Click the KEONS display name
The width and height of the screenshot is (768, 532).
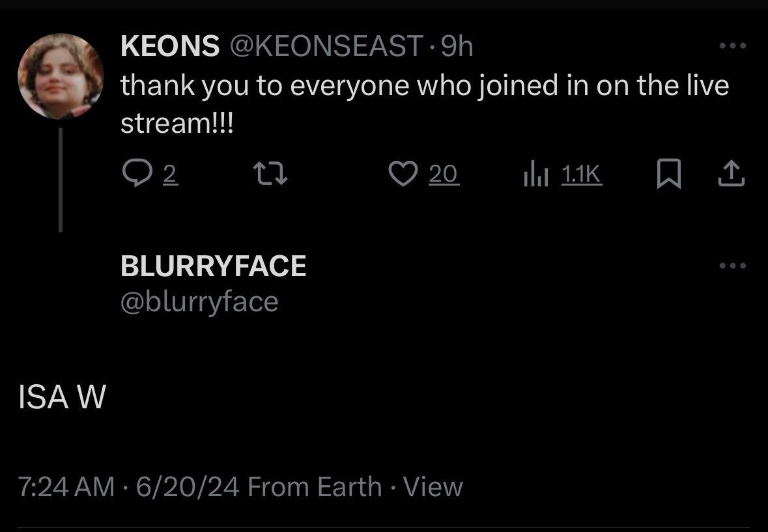[170, 46]
